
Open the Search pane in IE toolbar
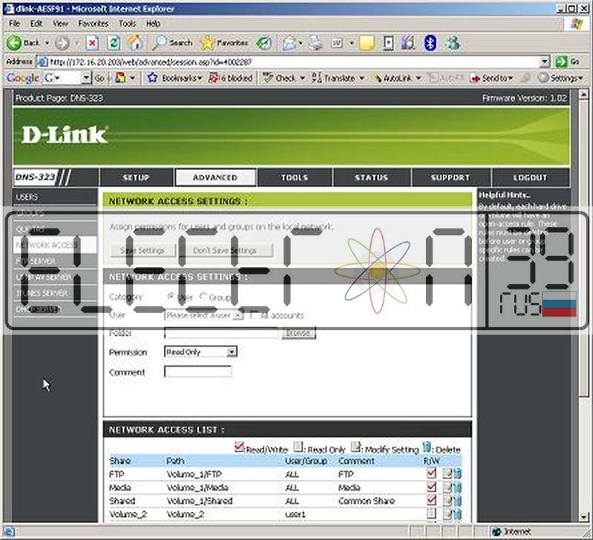point(172,43)
